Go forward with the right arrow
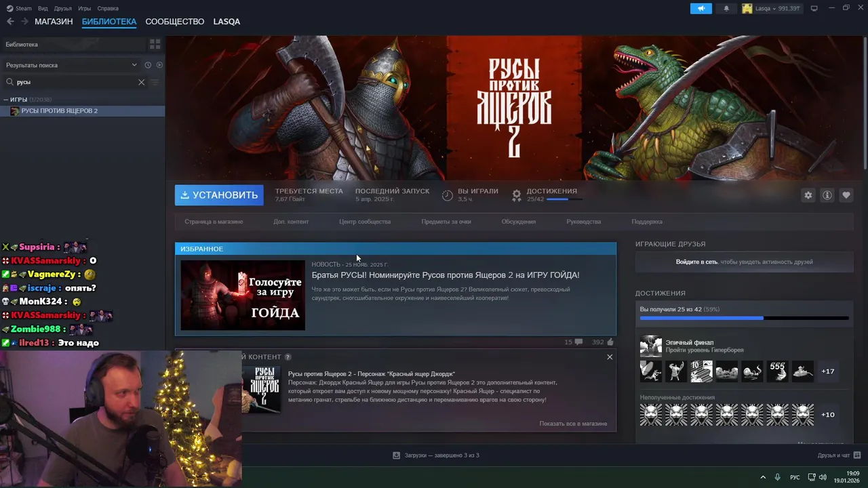This screenshot has width=868, height=488. [26, 22]
